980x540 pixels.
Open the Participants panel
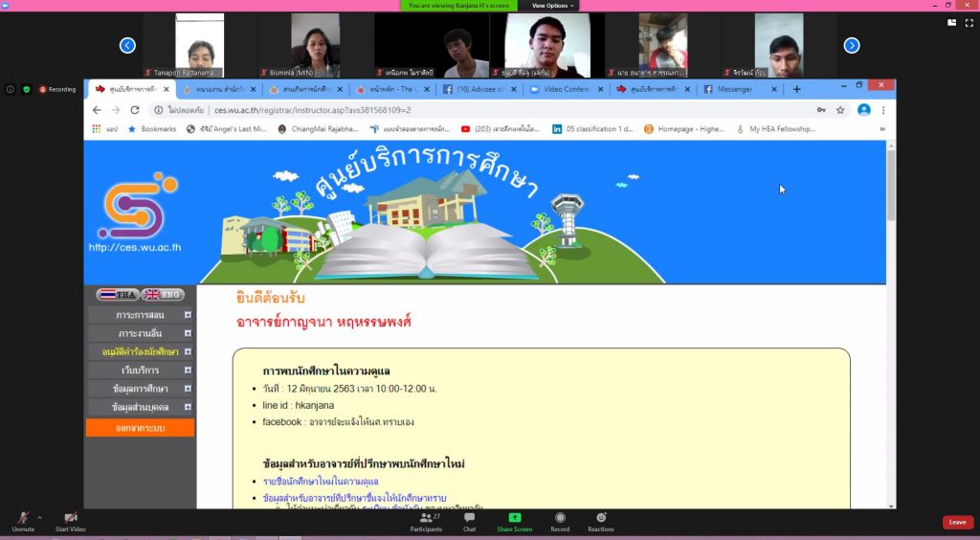tap(426, 519)
